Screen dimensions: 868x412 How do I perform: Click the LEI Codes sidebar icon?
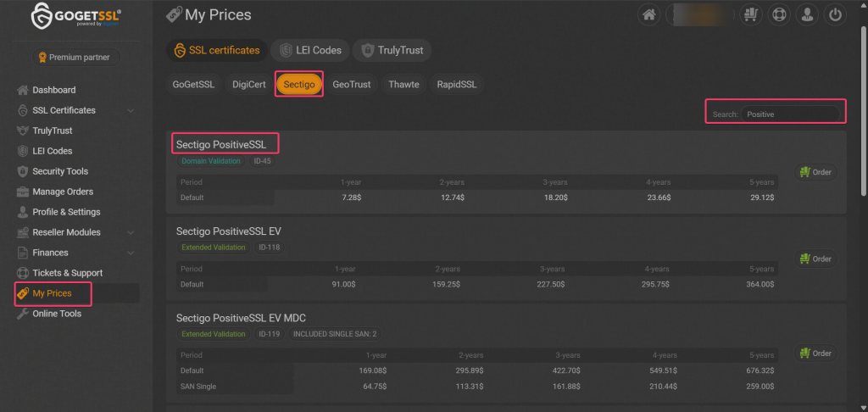pyautogui.click(x=23, y=151)
